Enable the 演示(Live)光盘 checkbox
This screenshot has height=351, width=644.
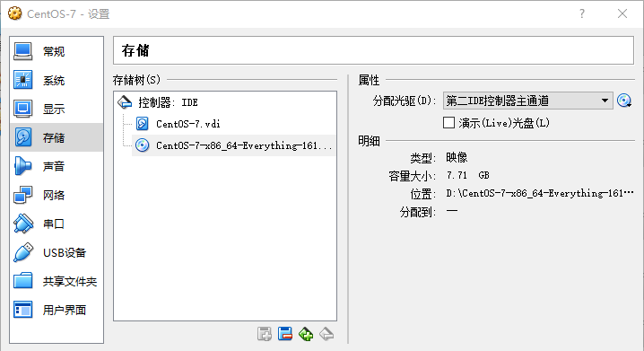point(448,122)
